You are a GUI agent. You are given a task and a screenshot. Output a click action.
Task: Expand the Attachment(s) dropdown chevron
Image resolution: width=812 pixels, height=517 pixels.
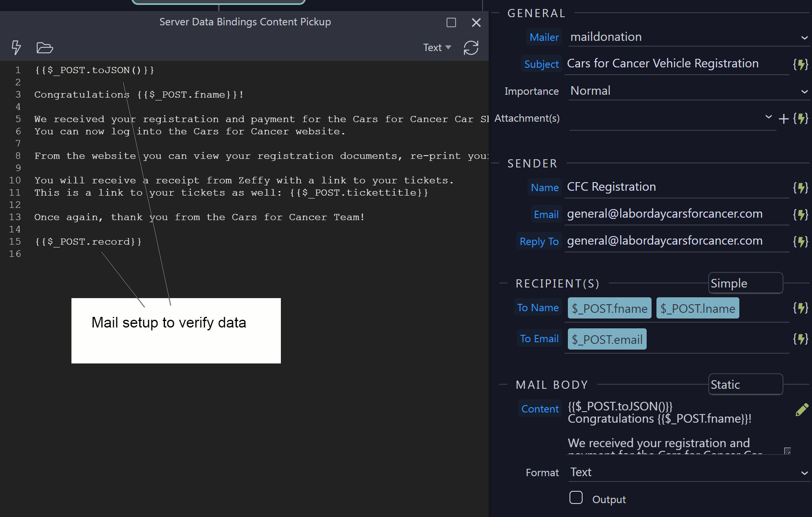(x=768, y=117)
